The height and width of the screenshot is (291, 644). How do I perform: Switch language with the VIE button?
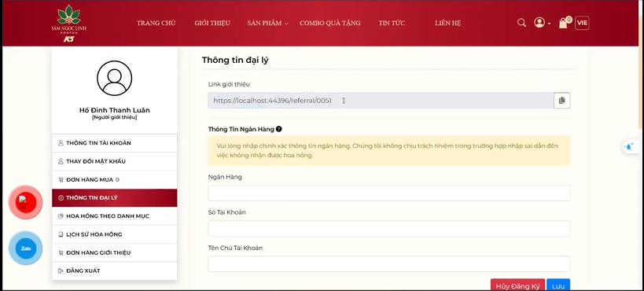coord(582,23)
